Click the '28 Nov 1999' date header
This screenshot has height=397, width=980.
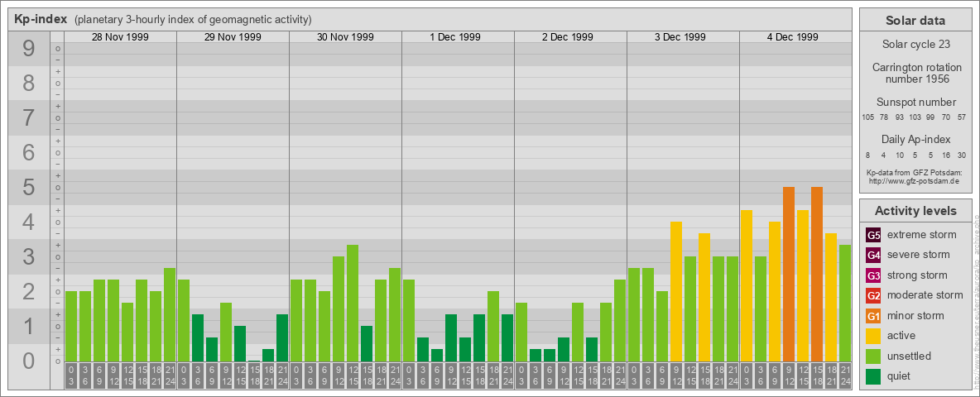point(120,37)
